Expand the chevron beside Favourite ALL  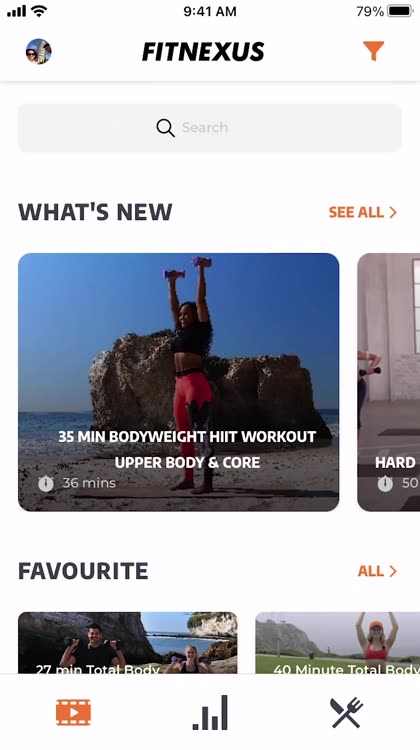point(393,571)
